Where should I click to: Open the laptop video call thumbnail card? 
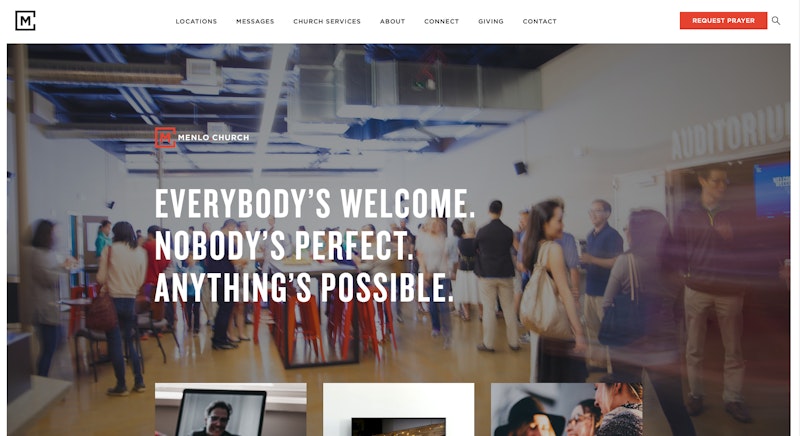coord(231,409)
